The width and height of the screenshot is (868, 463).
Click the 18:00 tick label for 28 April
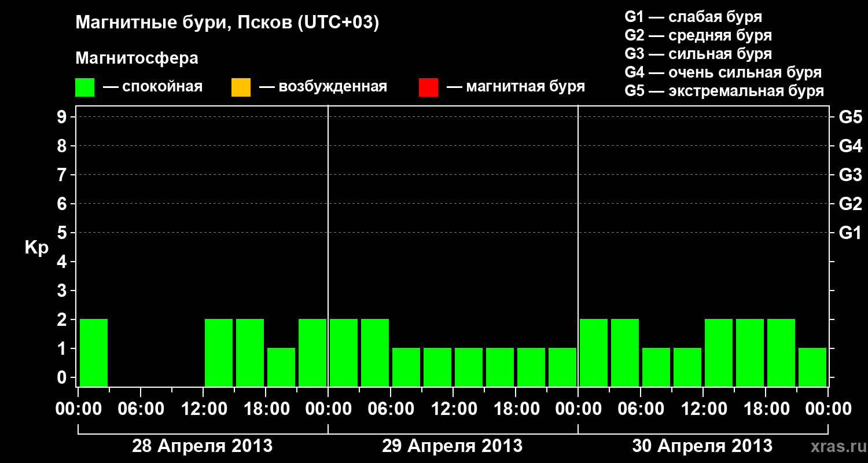pyautogui.click(x=266, y=409)
